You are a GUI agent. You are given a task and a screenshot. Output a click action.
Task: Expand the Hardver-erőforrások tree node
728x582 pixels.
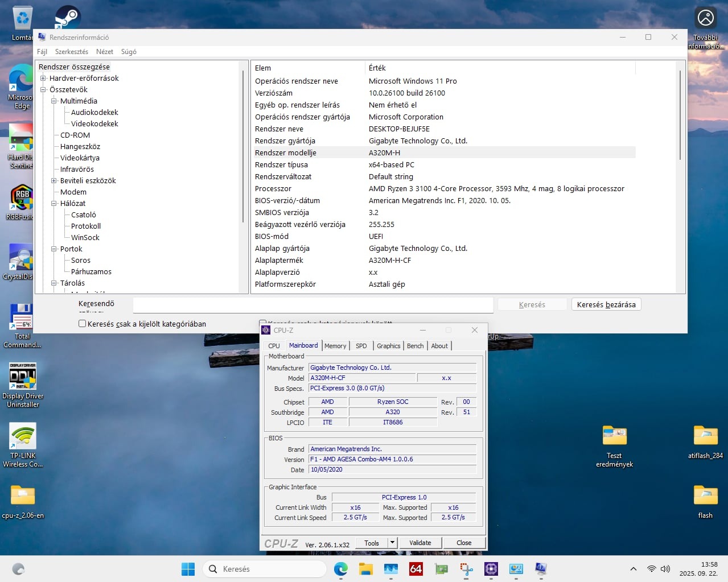tap(43, 79)
